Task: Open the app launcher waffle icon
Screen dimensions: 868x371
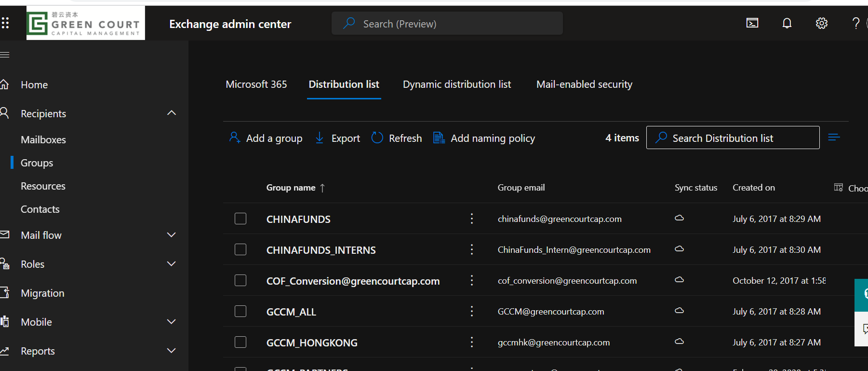Action: (5, 23)
